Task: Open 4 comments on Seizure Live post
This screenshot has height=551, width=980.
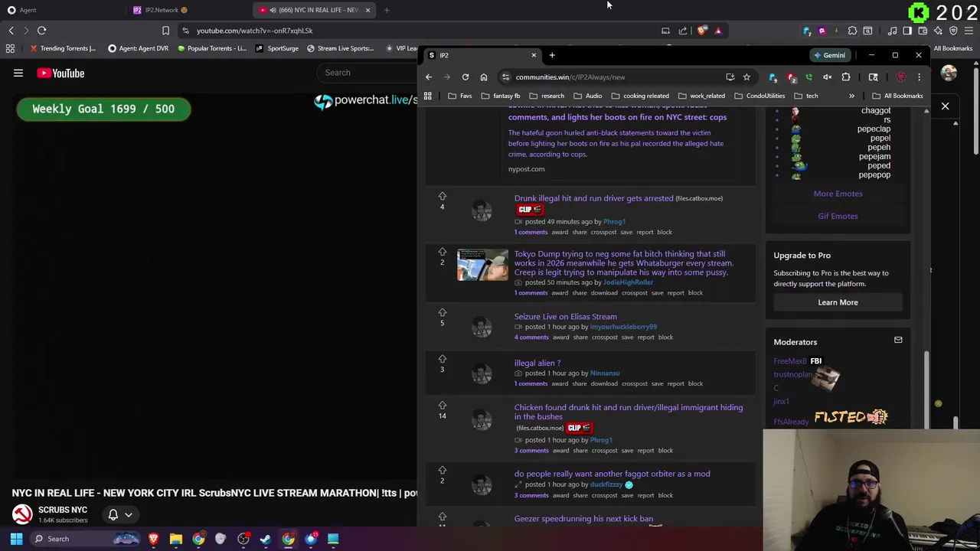Action: [x=531, y=337]
